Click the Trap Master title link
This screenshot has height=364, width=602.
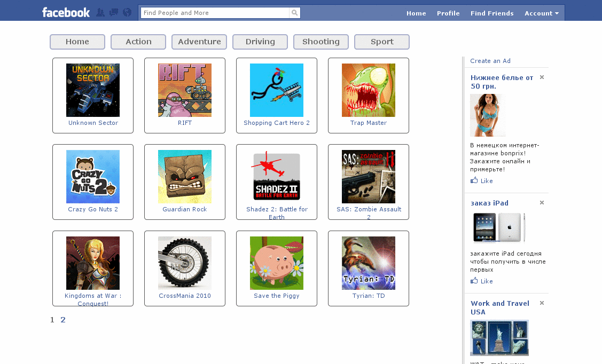coord(369,123)
